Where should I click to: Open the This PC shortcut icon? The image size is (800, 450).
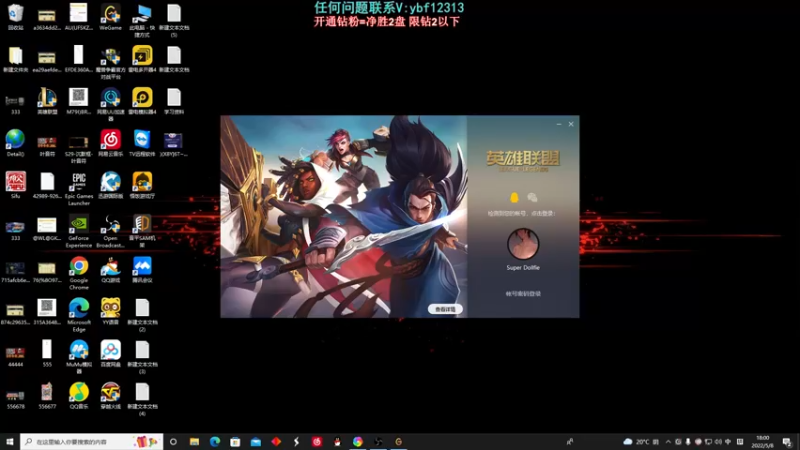click(142, 20)
